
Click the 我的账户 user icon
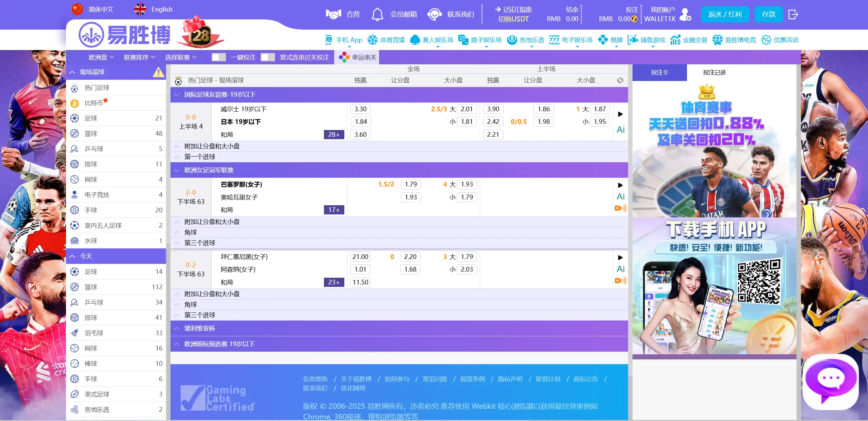[x=685, y=15]
